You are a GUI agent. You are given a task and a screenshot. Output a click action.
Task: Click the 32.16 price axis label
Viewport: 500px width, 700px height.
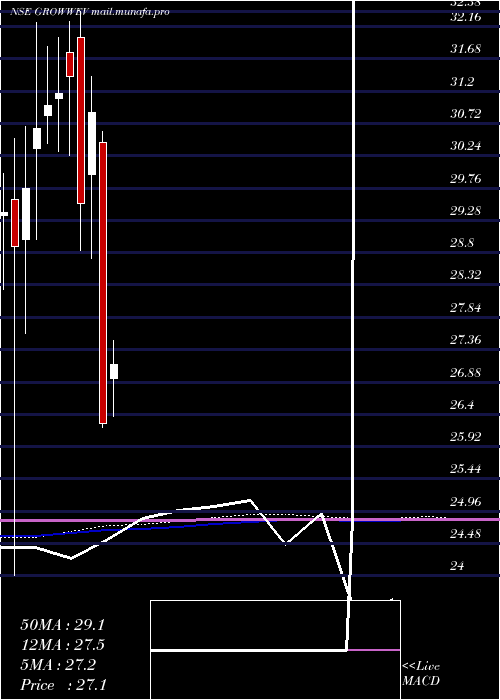click(466, 18)
